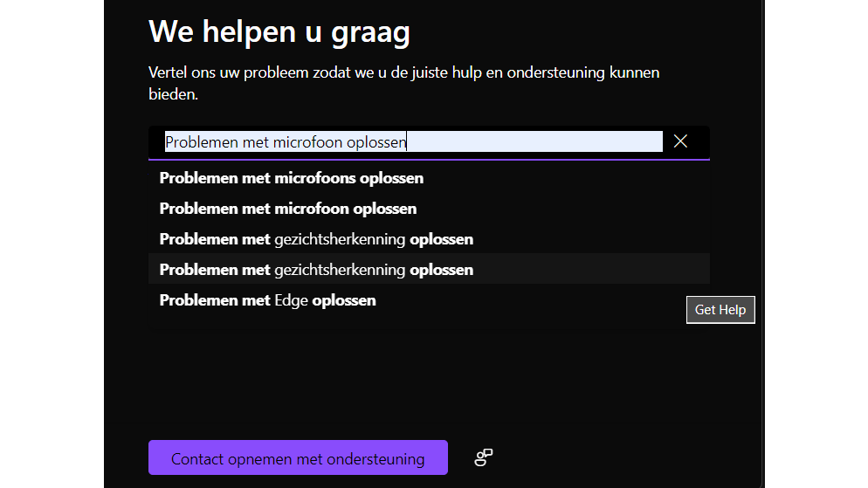Viewport: 868px width, 488px height.
Task: Click the green desktop background at the right
Action: tap(816, 244)
